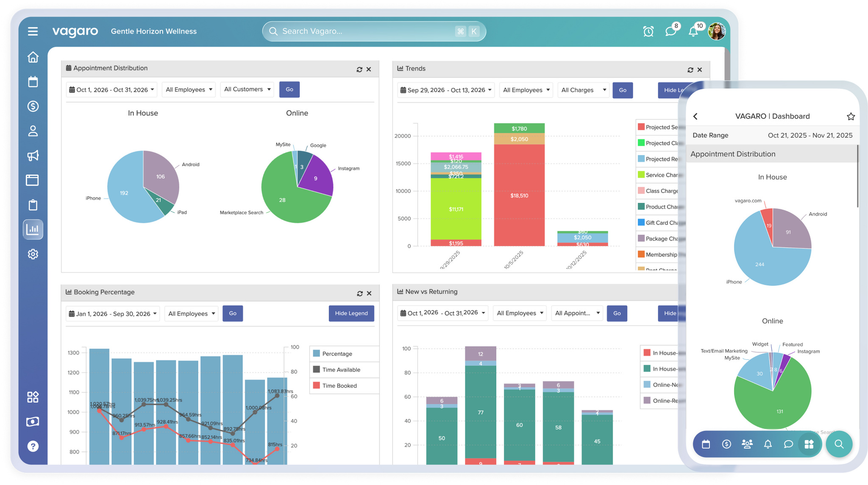The height and width of the screenshot is (485, 868).
Task: Tap the chat bubble in mobile nav bar
Action: coord(788,444)
